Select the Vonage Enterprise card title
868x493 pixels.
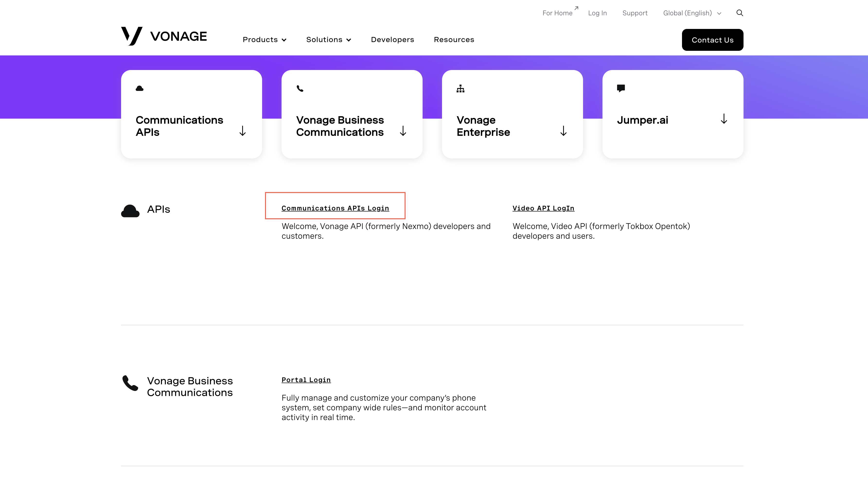pyautogui.click(x=483, y=126)
